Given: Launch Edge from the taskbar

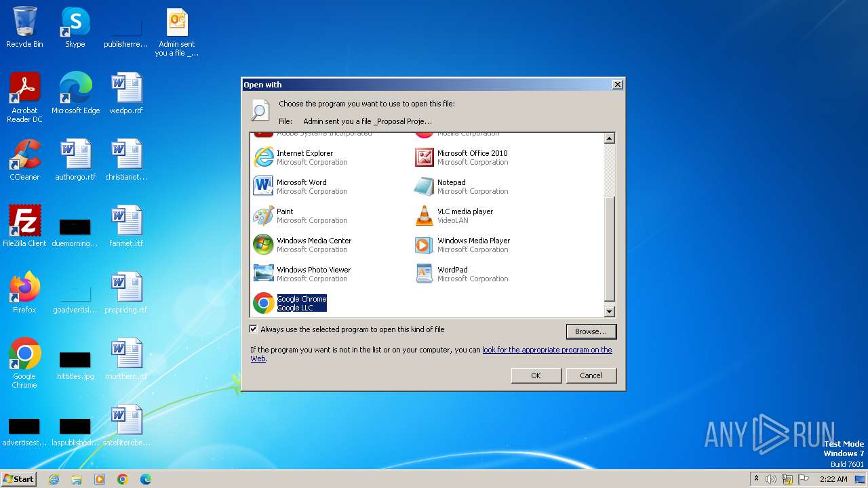Looking at the screenshot, I should coord(145,479).
